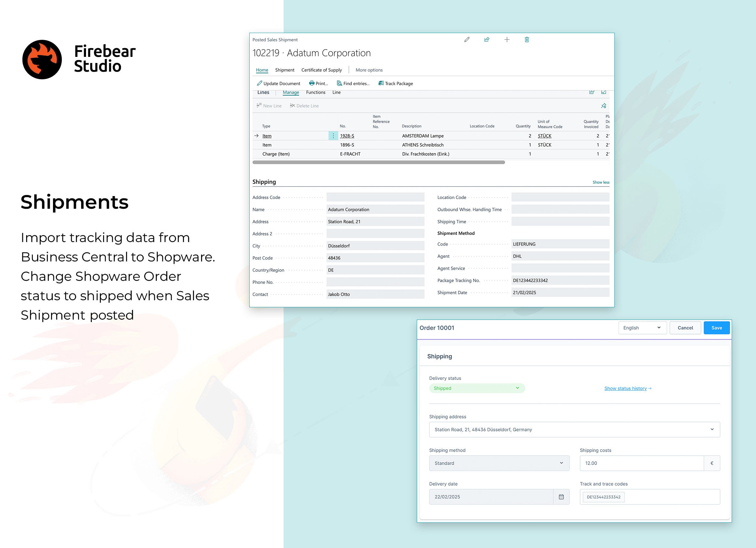Screen dimensions: 756x548
Task: Click the share icon in Posted Sales Shipment header
Action: pos(487,40)
